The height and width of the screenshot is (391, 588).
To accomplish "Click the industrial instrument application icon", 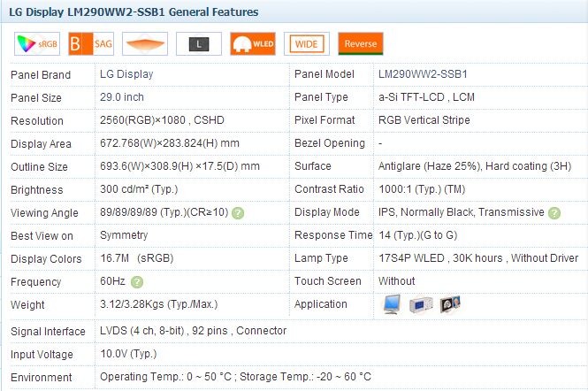I will click(421, 304).
